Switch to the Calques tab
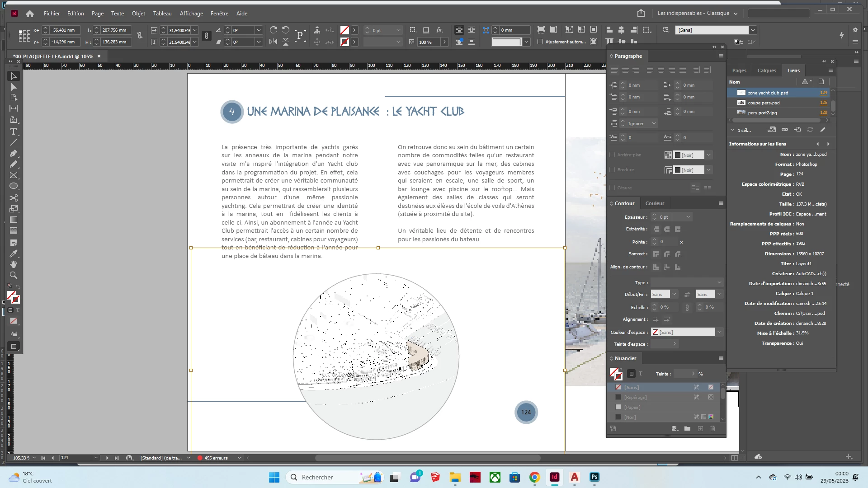The height and width of the screenshot is (488, 868). [x=766, y=70]
